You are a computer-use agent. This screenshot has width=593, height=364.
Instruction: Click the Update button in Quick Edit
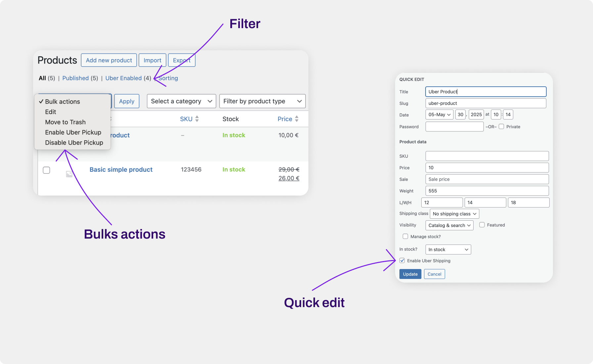click(410, 274)
